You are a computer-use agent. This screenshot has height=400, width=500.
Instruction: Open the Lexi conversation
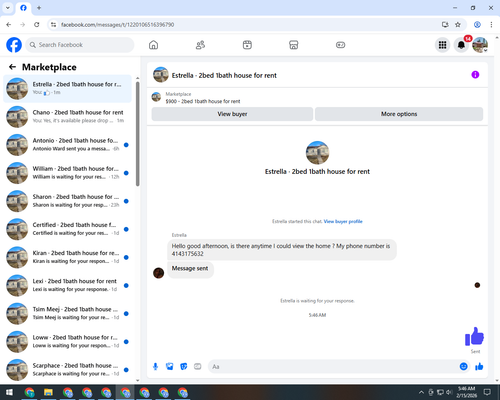click(67, 285)
